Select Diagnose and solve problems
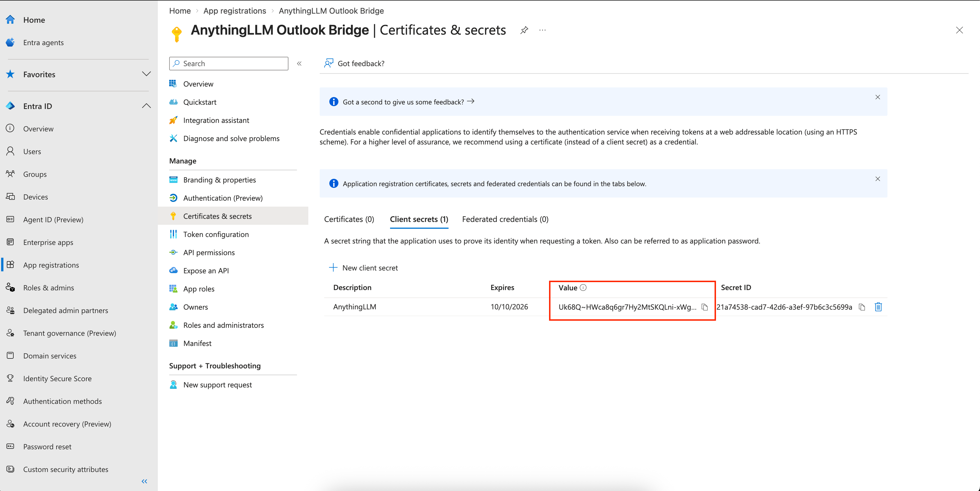Image resolution: width=980 pixels, height=491 pixels. pyautogui.click(x=231, y=138)
